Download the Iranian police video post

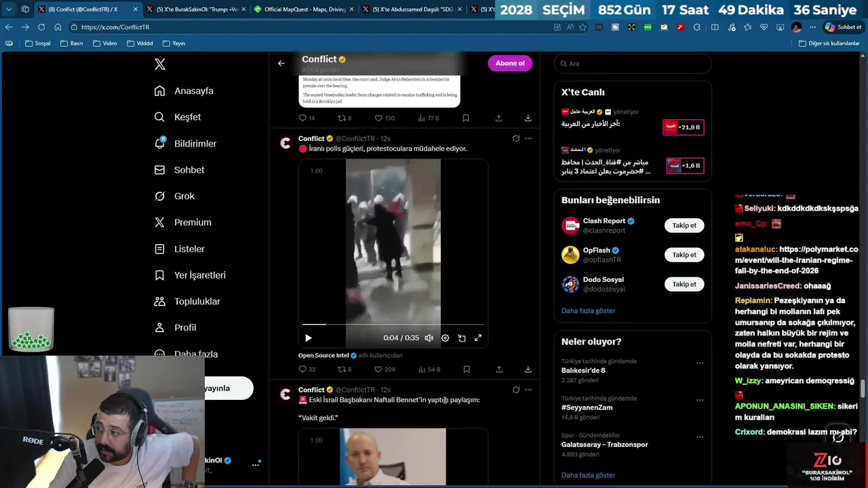528,369
